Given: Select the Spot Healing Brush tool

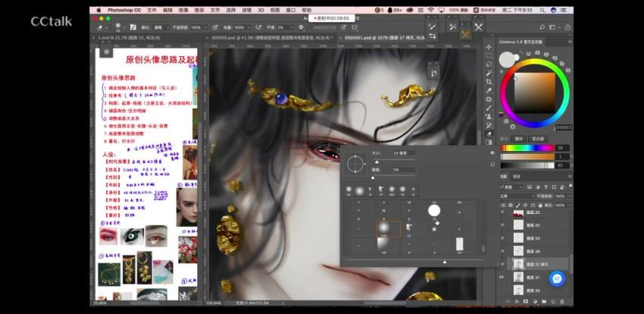Looking at the screenshot, I should [x=489, y=99].
